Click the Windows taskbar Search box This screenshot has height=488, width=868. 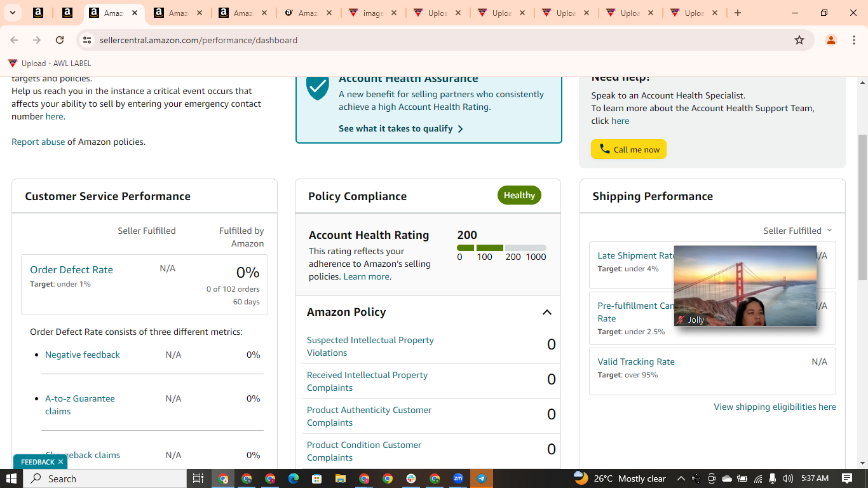click(105, 478)
